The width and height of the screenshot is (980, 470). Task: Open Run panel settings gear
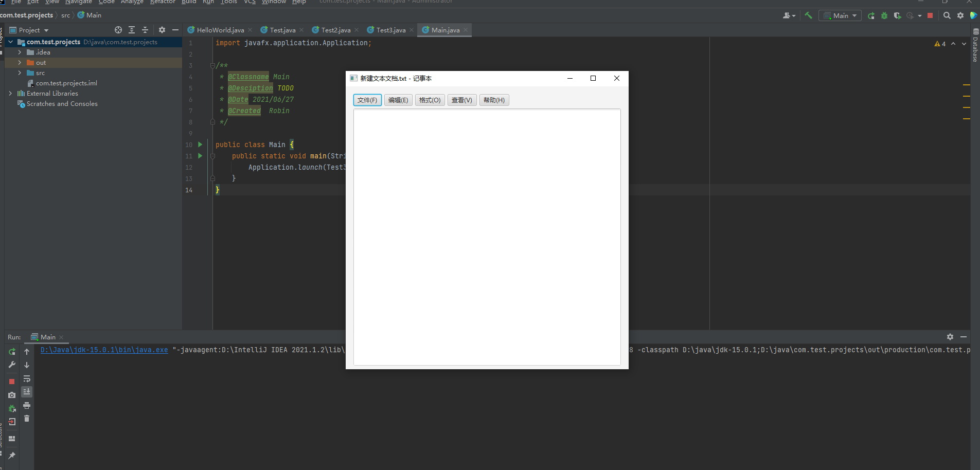pos(950,337)
